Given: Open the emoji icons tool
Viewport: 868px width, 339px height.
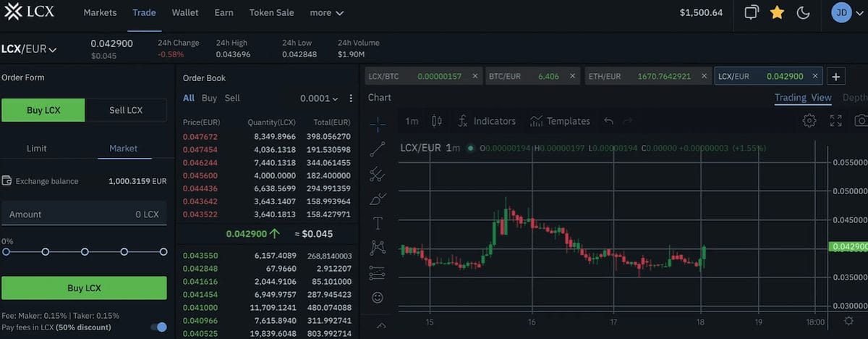Looking at the screenshot, I should click(378, 297).
